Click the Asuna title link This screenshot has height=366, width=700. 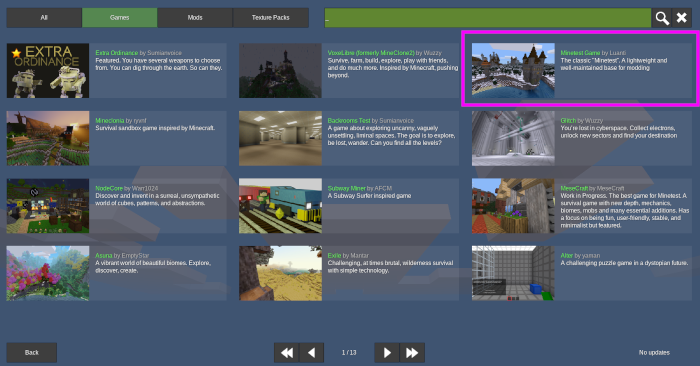click(104, 256)
